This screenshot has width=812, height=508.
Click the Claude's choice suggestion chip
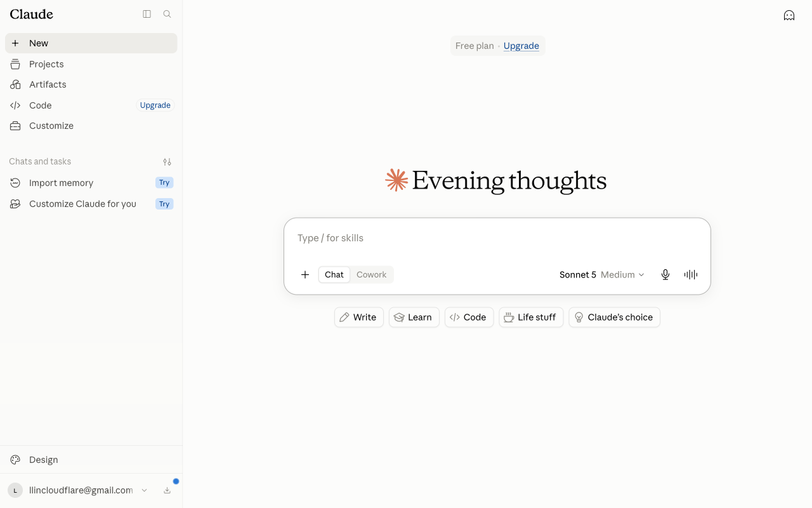[x=615, y=317]
